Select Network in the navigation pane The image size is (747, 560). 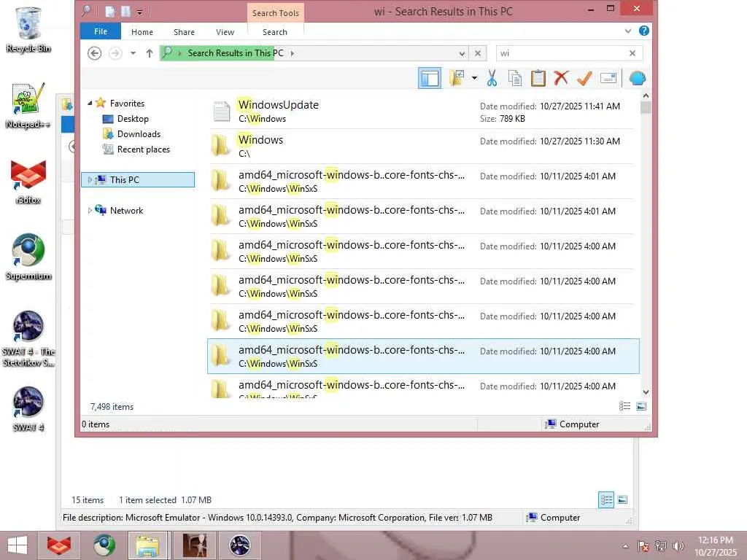point(126,210)
